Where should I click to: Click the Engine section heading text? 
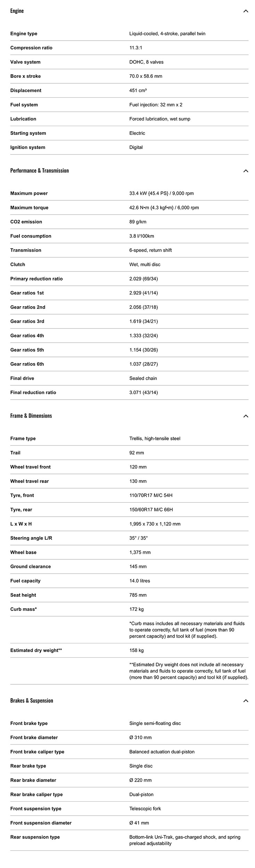[x=17, y=11]
